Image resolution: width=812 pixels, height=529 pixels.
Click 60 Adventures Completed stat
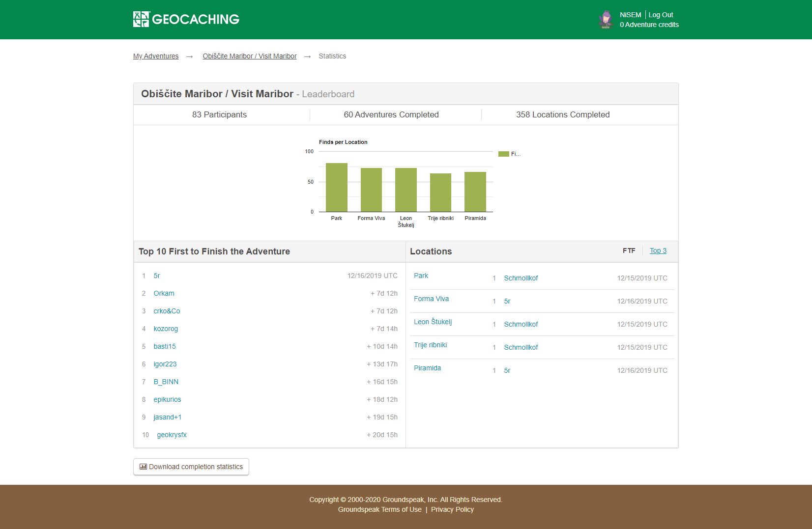tap(391, 114)
